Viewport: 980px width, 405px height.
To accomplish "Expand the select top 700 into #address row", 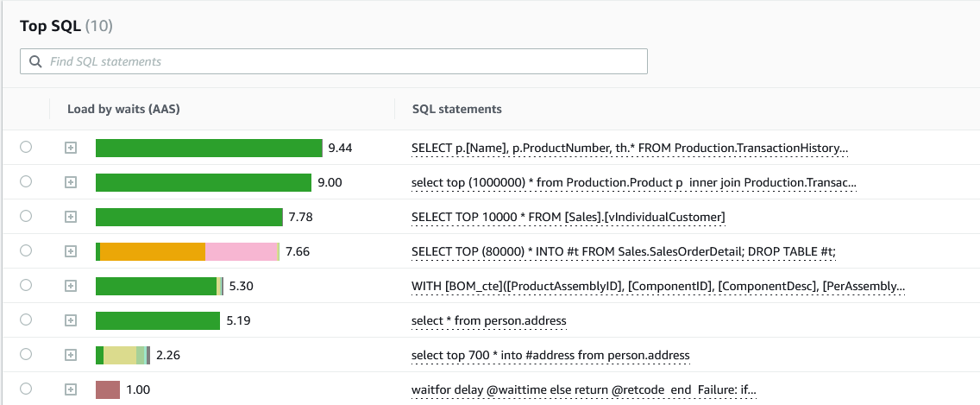I will 71,355.
